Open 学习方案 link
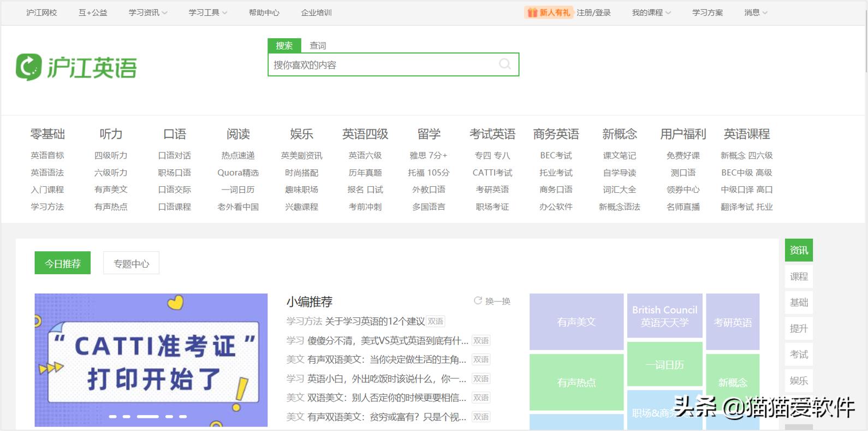The image size is (868, 431). point(708,13)
